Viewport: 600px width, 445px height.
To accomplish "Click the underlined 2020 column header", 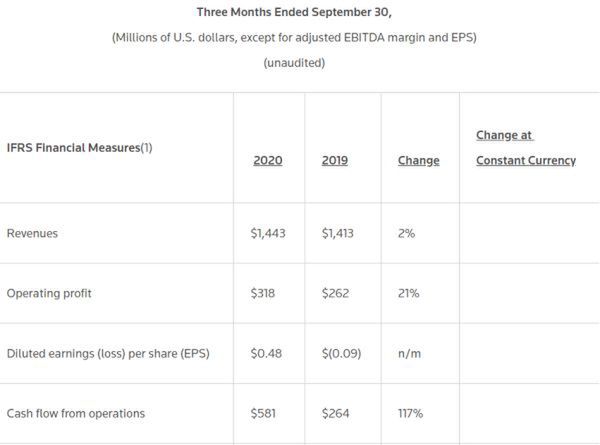I will coord(267,161).
